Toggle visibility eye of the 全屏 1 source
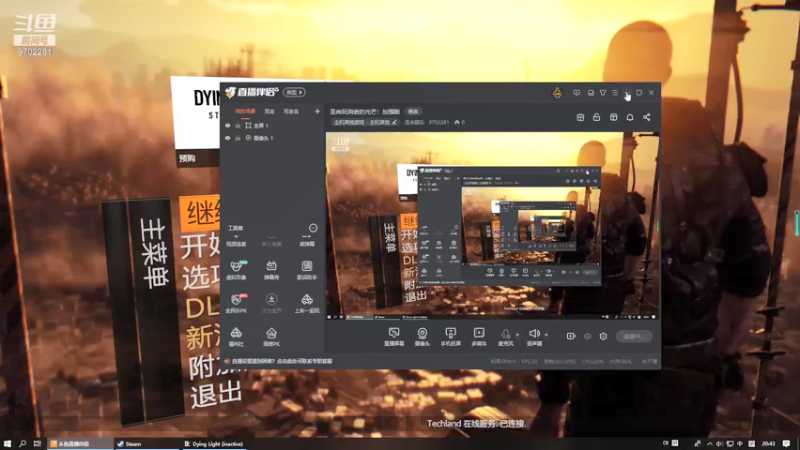The image size is (800, 450). [228, 126]
